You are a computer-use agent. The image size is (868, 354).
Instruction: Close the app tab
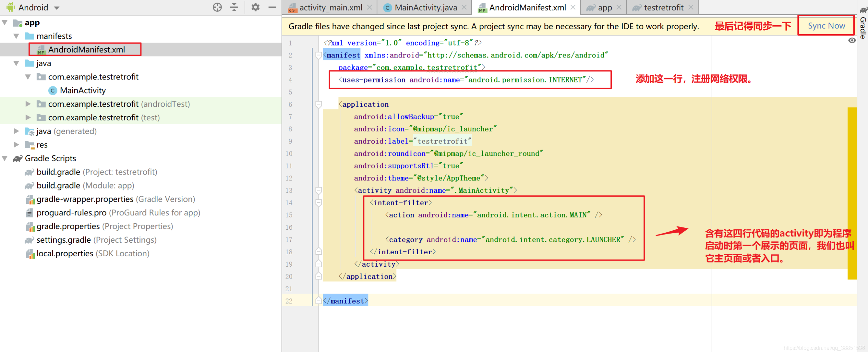coord(619,7)
